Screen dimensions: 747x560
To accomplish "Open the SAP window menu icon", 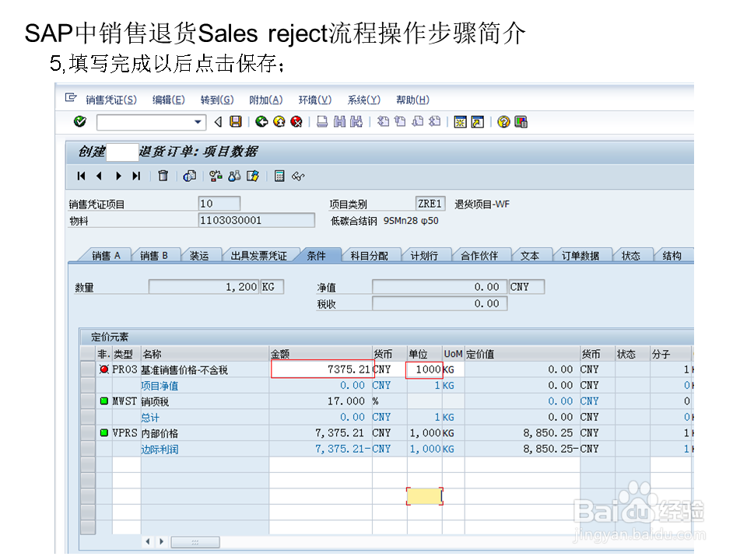I will [71, 98].
